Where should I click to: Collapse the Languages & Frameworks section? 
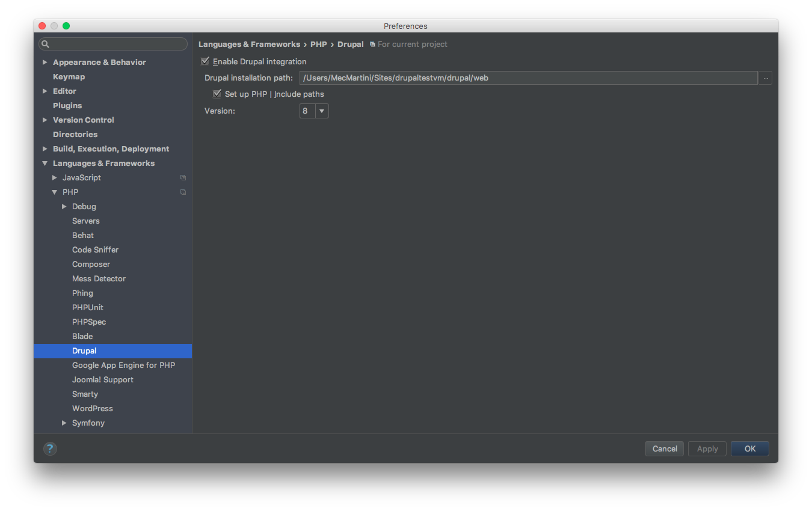click(45, 164)
